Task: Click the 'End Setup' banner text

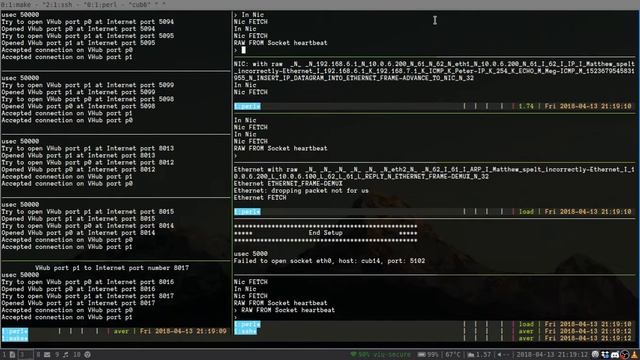Action: coord(325,233)
